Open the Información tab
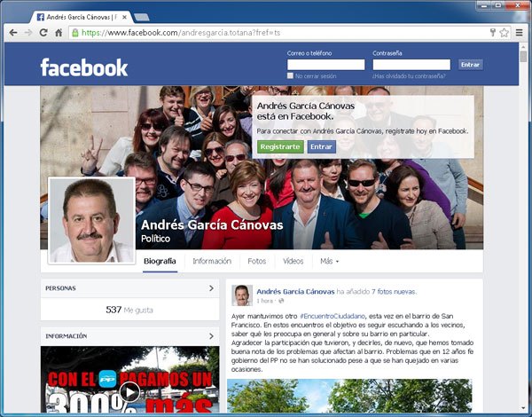The width and height of the screenshot is (532, 417). 212,262
